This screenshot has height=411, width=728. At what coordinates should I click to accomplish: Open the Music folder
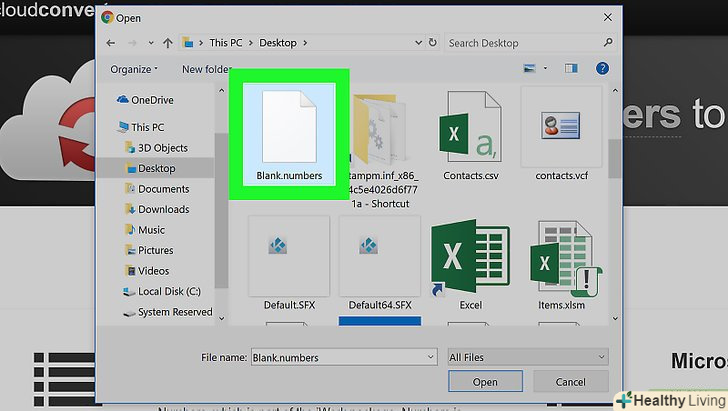click(x=145, y=230)
